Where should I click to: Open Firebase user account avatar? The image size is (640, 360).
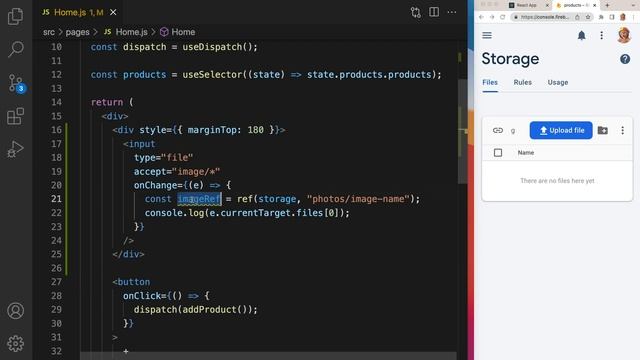tap(624, 36)
